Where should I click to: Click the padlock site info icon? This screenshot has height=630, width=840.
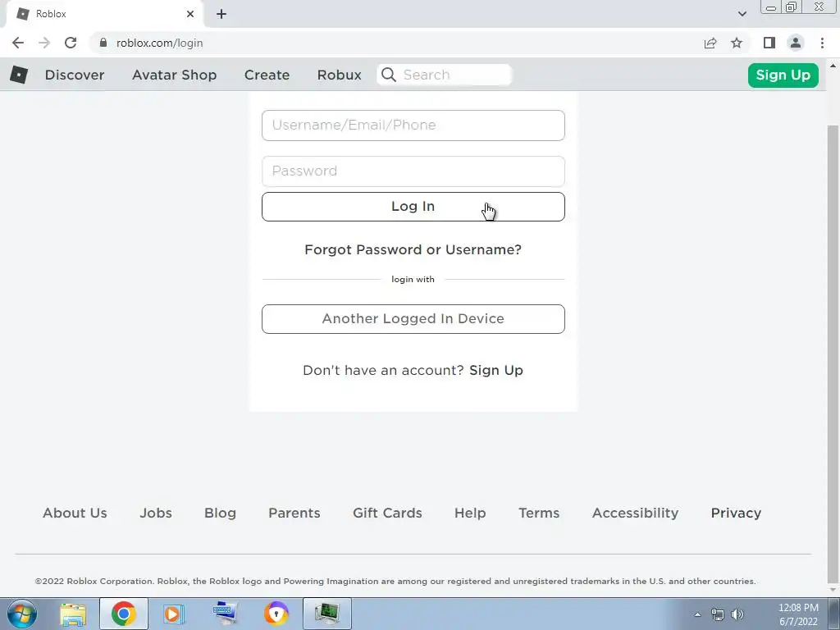point(103,43)
